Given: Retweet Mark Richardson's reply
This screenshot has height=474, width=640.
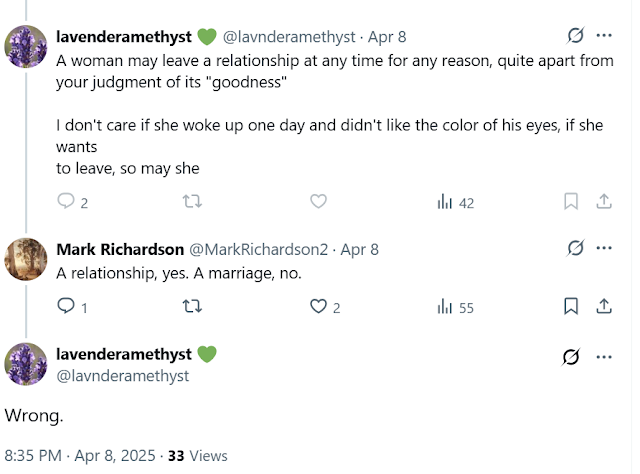Looking at the screenshot, I should point(192,306).
